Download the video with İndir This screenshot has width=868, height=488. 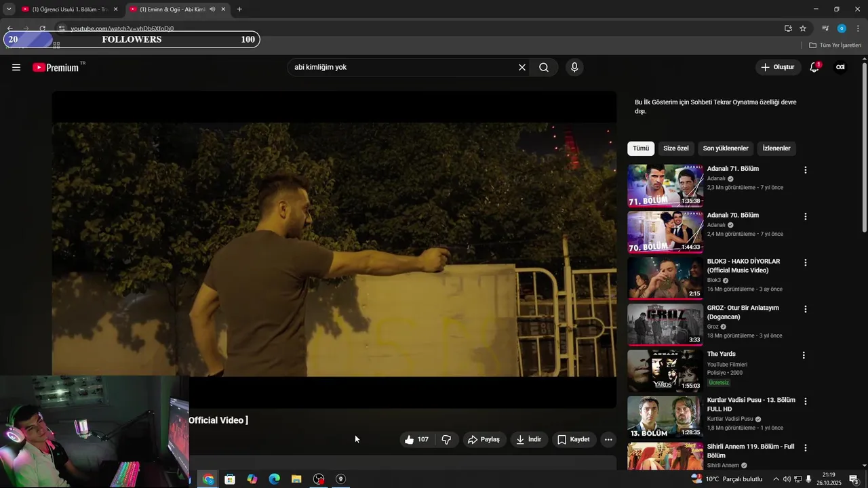(x=529, y=439)
